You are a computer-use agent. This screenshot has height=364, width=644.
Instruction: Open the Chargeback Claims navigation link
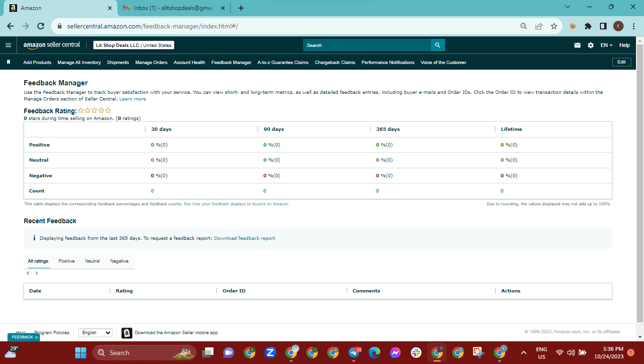335,63
